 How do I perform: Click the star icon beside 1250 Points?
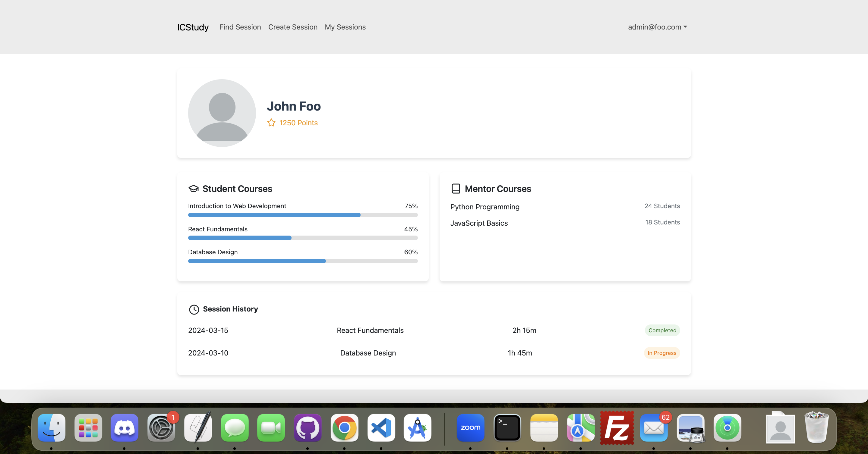point(271,123)
